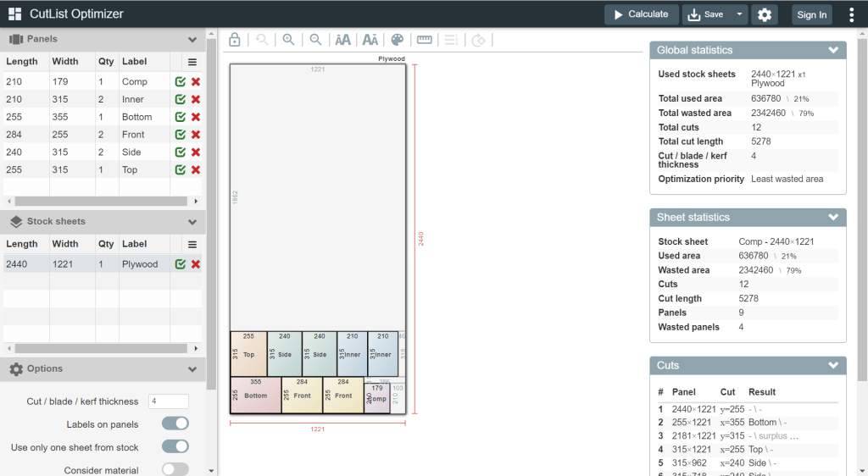Open the color palette settings
The image size is (868, 476).
coord(397,40)
